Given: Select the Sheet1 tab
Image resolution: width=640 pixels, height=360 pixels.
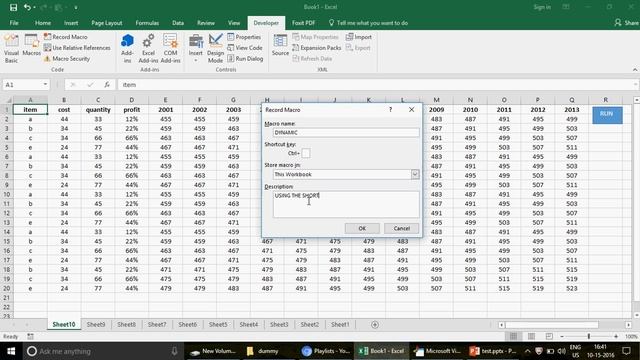Looking at the screenshot, I should pyautogui.click(x=340, y=324).
